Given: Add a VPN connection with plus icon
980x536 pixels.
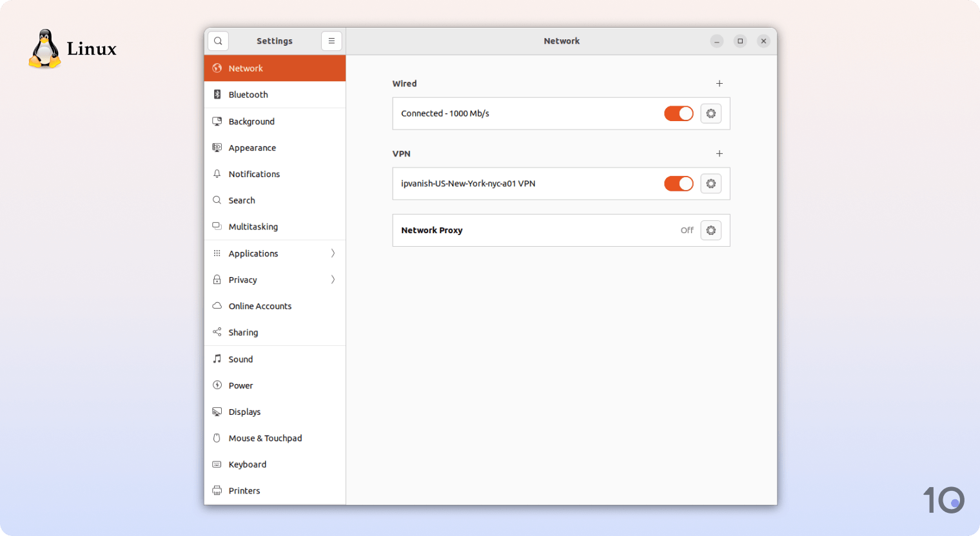Looking at the screenshot, I should click(720, 154).
